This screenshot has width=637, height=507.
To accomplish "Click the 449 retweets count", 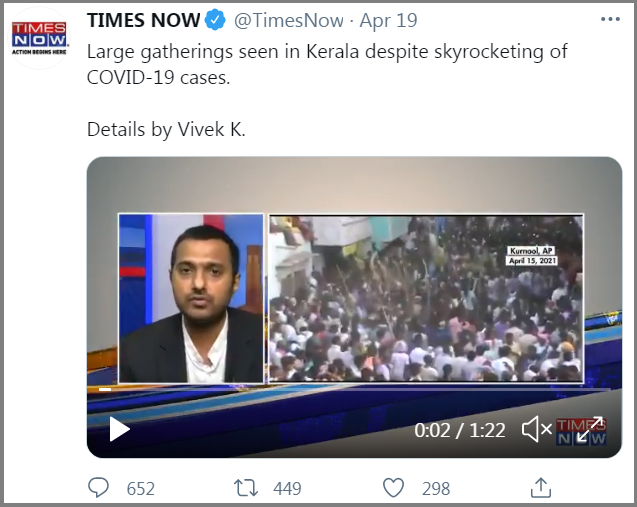I will coord(287,489).
